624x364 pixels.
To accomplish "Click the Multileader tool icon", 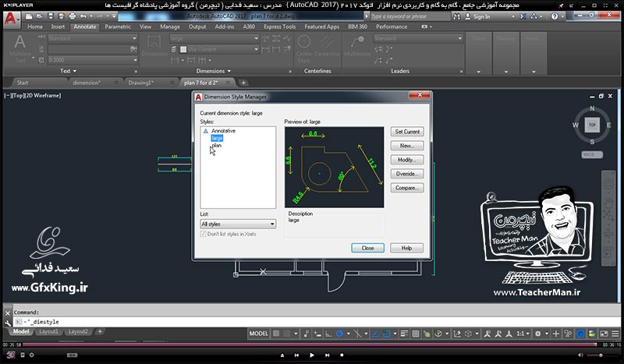I will 357,46.
